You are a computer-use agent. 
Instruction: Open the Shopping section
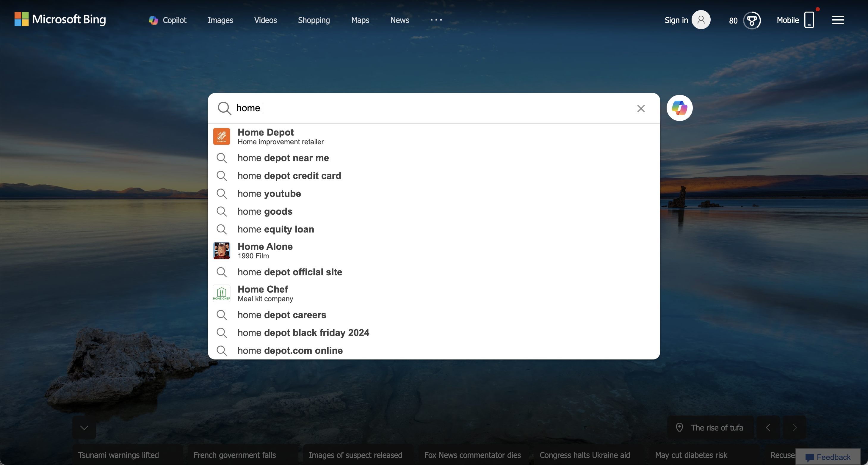point(314,20)
